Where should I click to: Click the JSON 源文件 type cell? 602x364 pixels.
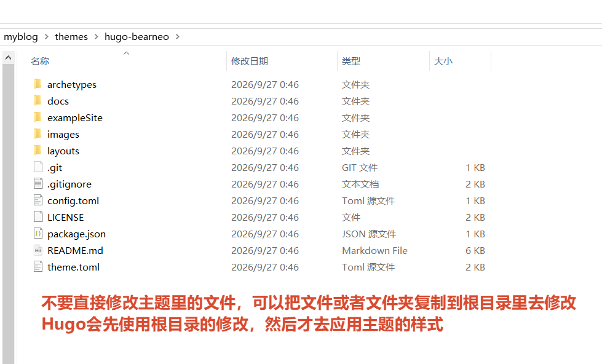369,234
